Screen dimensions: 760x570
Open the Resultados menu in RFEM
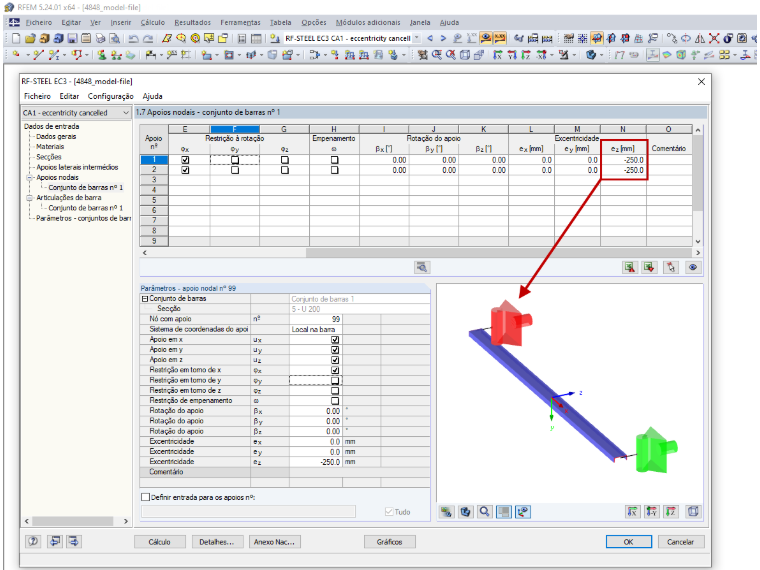(192, 22)
